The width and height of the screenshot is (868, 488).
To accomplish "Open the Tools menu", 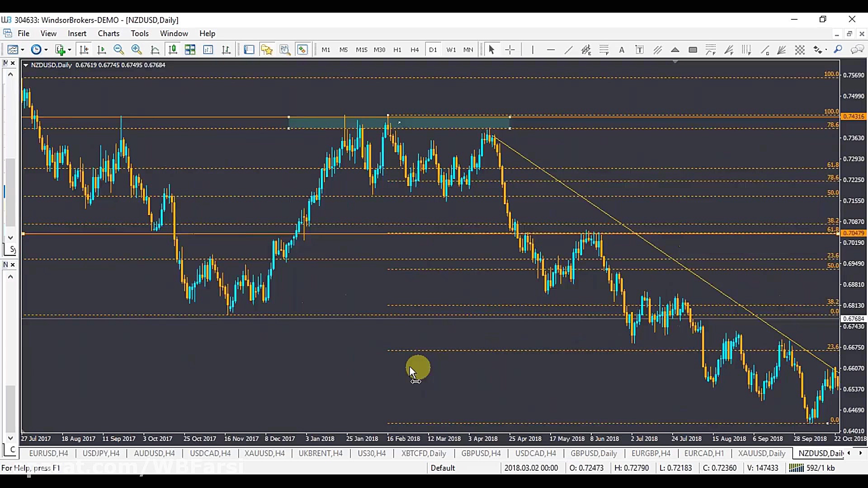I will (140, 33).
